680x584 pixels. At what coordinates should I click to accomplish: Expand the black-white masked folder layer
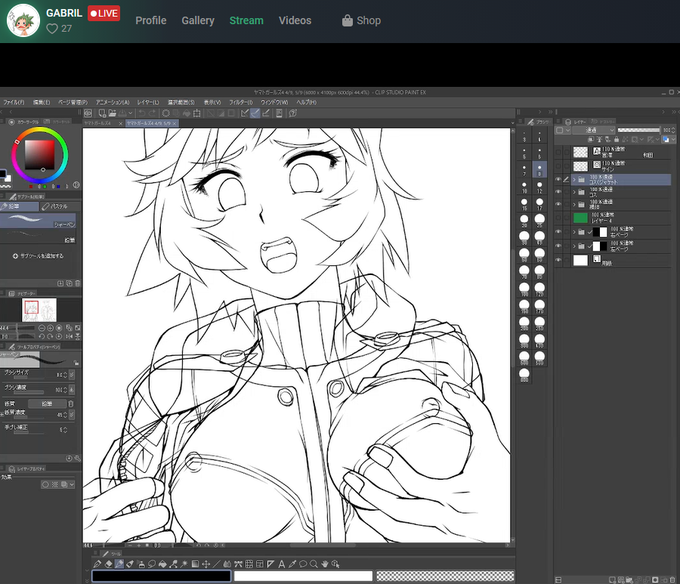point(574,232)
